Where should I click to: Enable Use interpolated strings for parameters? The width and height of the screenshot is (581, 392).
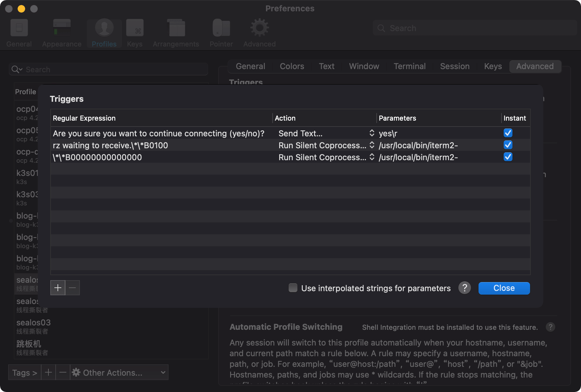point(293,288)
